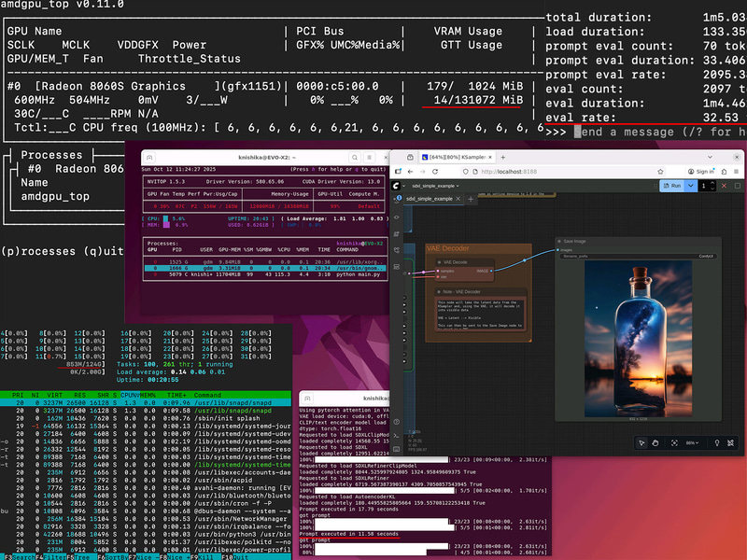Click the note text inside Note - VAE Decoder
Viewport: 747px width, 560px height.
pyautogui.click(x=480, y=315)
